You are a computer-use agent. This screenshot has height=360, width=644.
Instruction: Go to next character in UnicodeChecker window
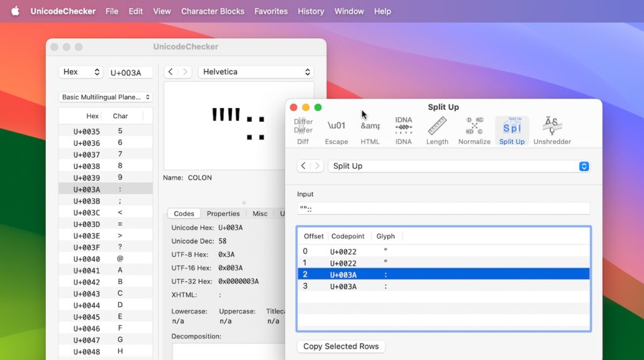[185, 72]
